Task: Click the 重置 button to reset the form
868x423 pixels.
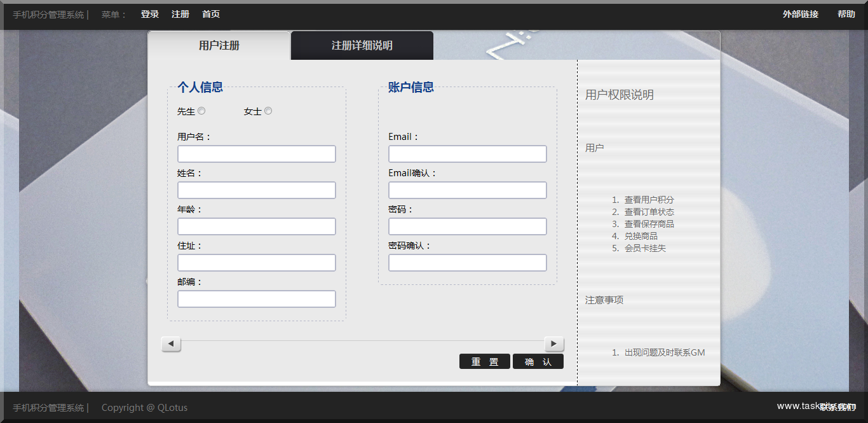Action: point(484,361)
